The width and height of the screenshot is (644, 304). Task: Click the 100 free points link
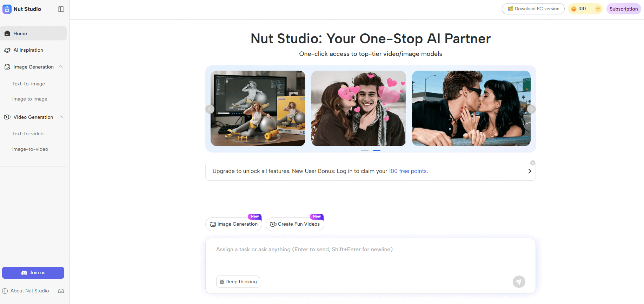pos(408,171)
